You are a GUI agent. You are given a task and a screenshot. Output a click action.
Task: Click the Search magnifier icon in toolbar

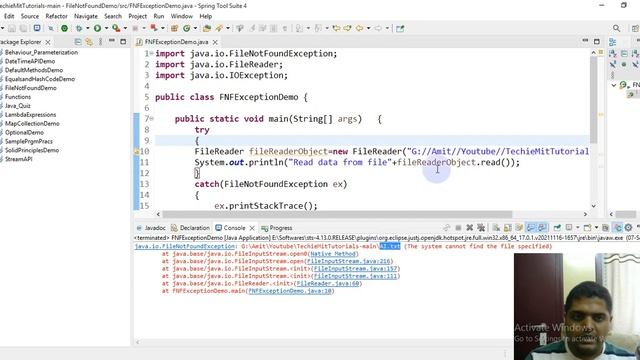tap(616, 28)
